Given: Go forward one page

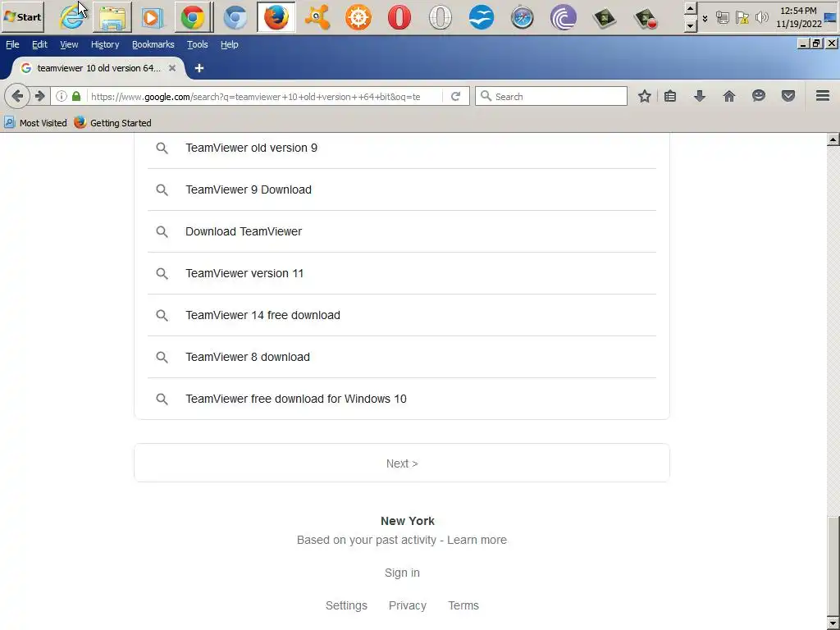Looking at the screenshot, I should 39,97.
